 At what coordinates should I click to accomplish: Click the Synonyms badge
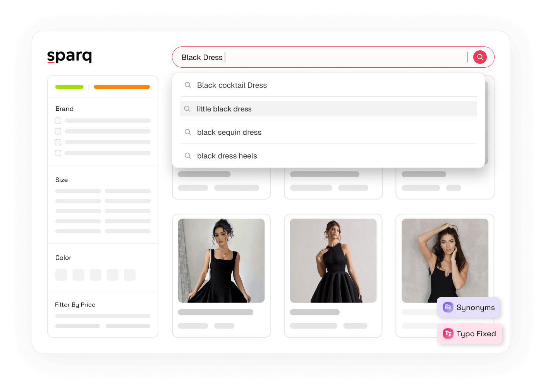[468, 307]
